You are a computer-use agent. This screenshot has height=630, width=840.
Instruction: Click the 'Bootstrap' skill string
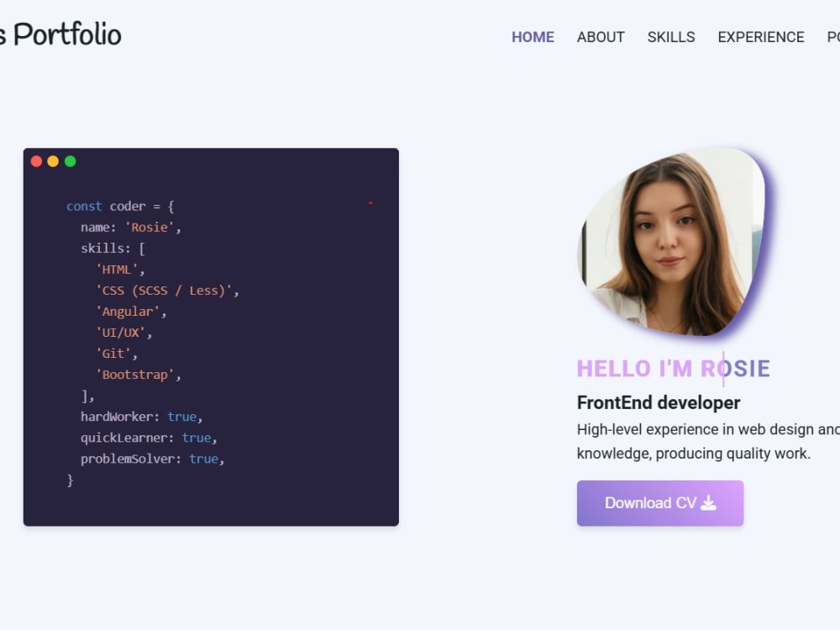click(139, 375)
